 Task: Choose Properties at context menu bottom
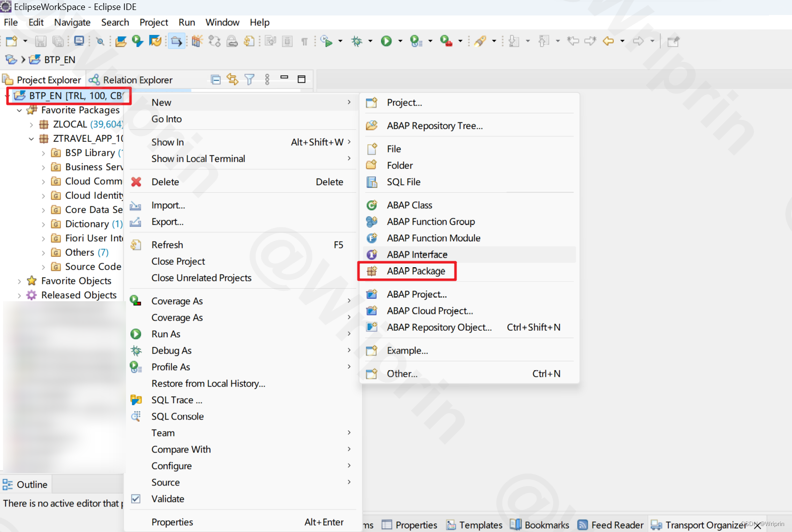pos(172,522)
